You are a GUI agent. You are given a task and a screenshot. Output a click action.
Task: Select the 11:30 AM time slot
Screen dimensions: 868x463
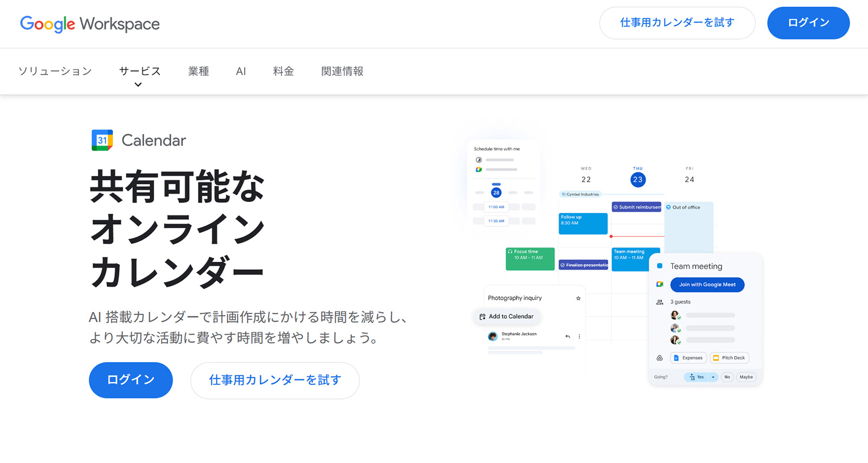pos(496,221)
